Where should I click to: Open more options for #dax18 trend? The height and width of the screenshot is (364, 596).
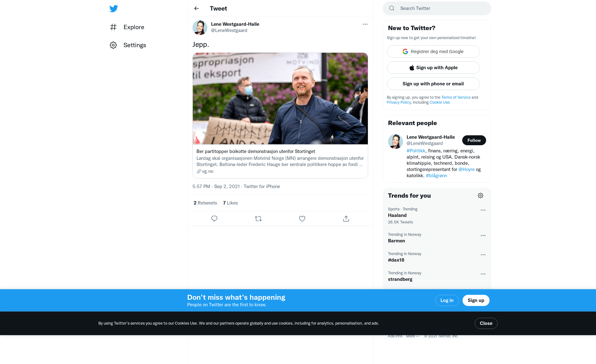[483, 255]
